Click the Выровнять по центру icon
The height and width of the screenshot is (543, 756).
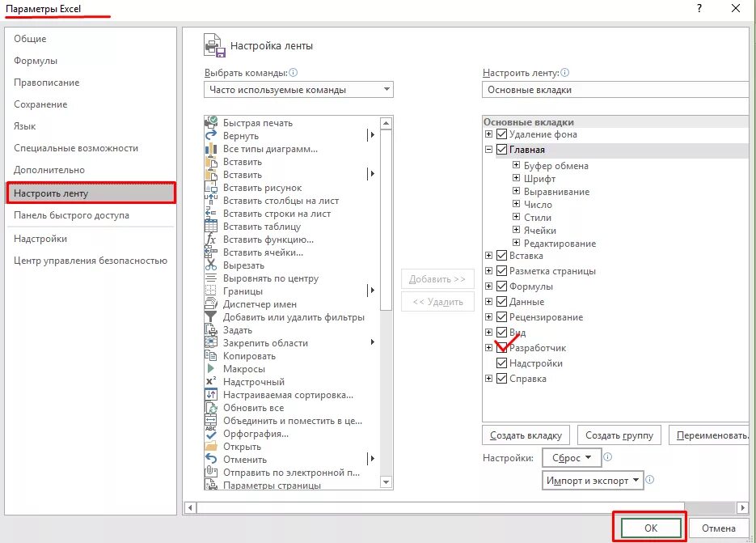pos(211,278)
